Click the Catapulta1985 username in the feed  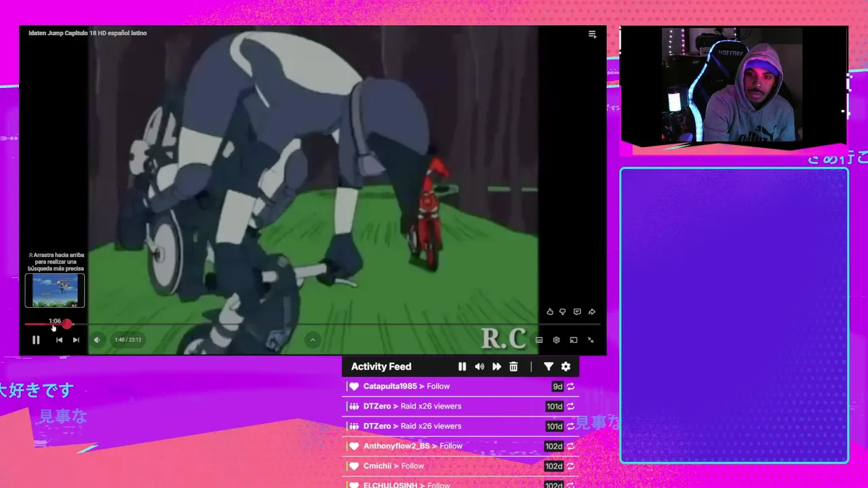click(x=390, y=386)
